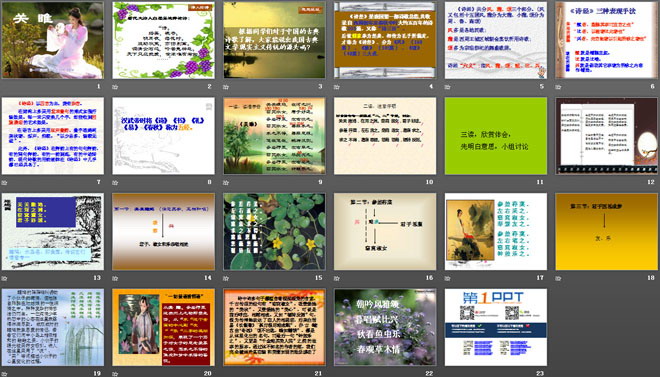Click slide number label 11
The height and width of the screenshot is (377, 660).
540,182
